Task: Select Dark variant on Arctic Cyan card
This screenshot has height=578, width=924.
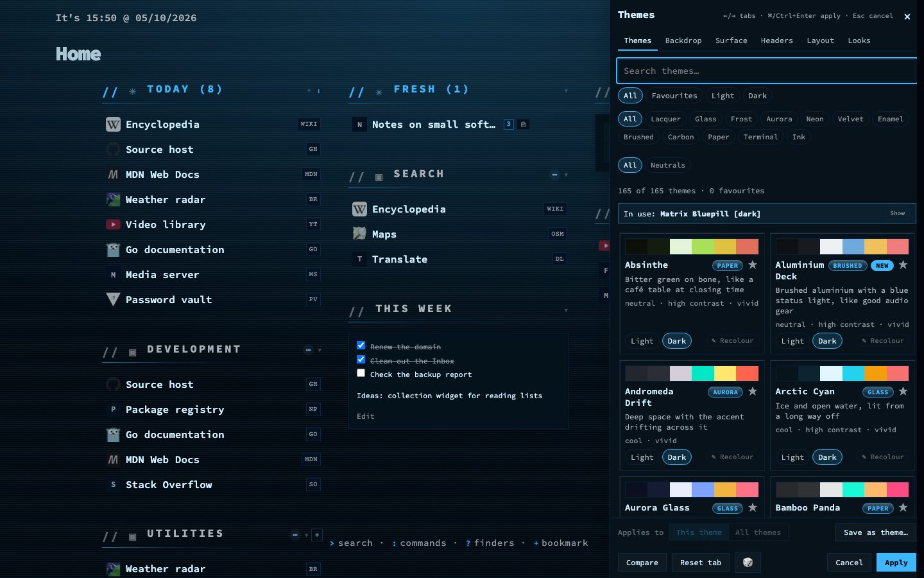Action: (827, 457)
